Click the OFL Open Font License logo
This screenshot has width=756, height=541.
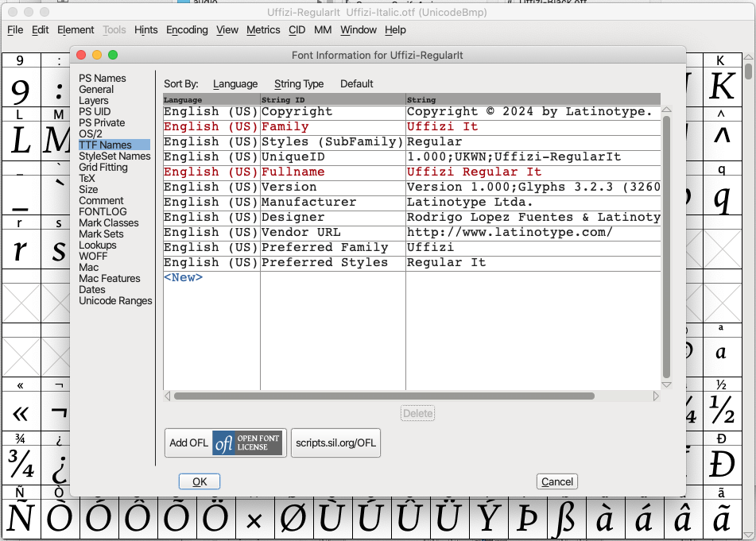[247, 442]
